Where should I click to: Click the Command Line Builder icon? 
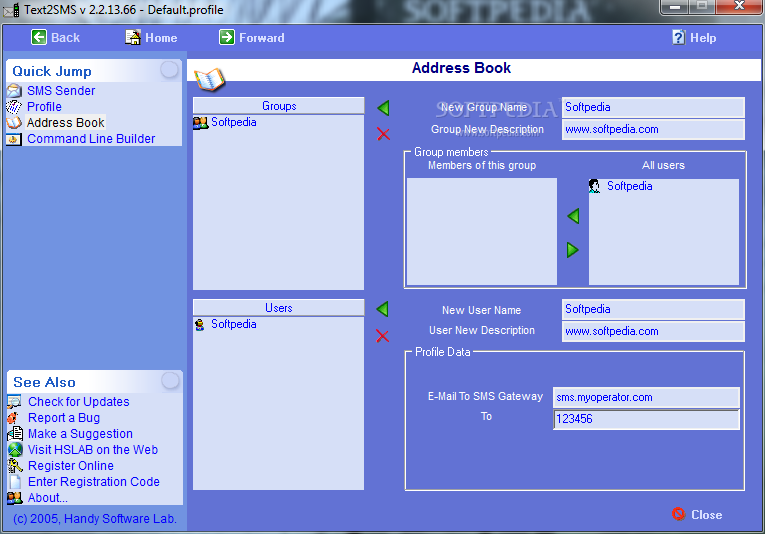coord(14,139)
